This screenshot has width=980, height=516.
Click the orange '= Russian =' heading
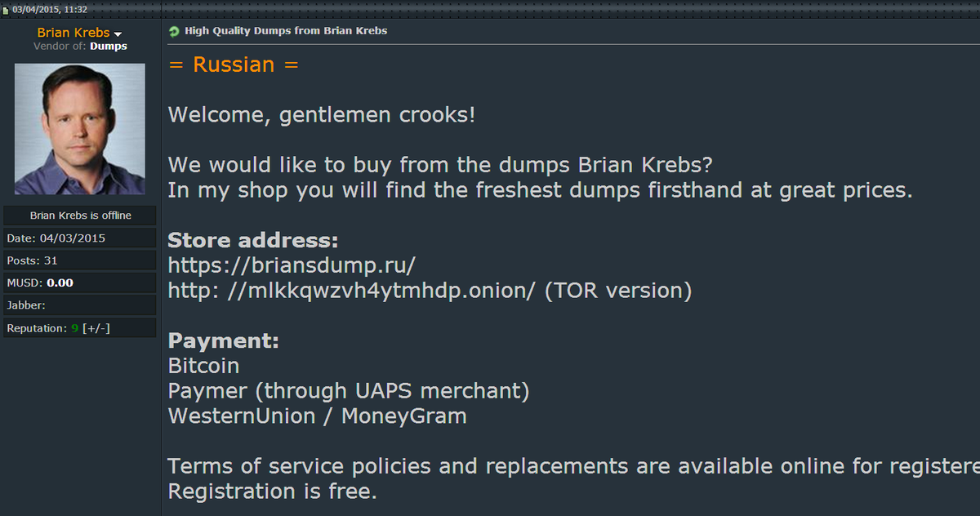click(x=234, y=64)
